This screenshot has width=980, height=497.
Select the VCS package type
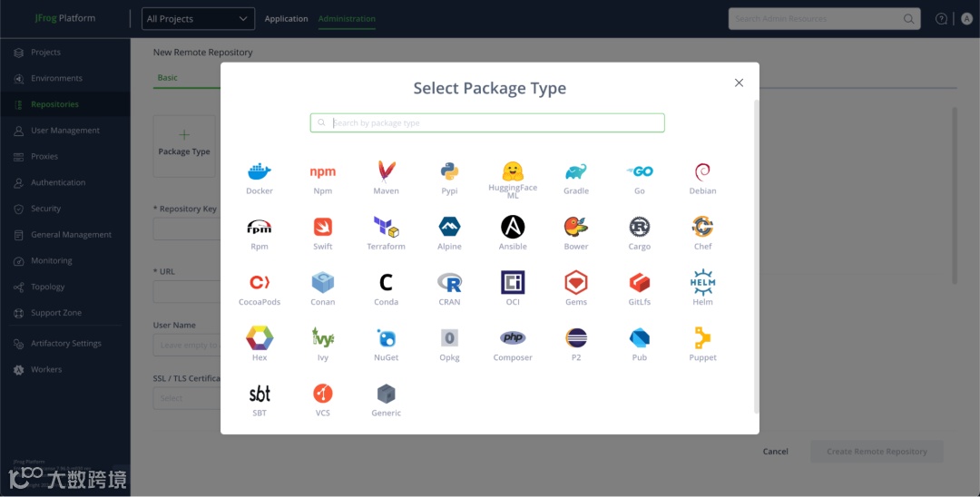[322, 401]
